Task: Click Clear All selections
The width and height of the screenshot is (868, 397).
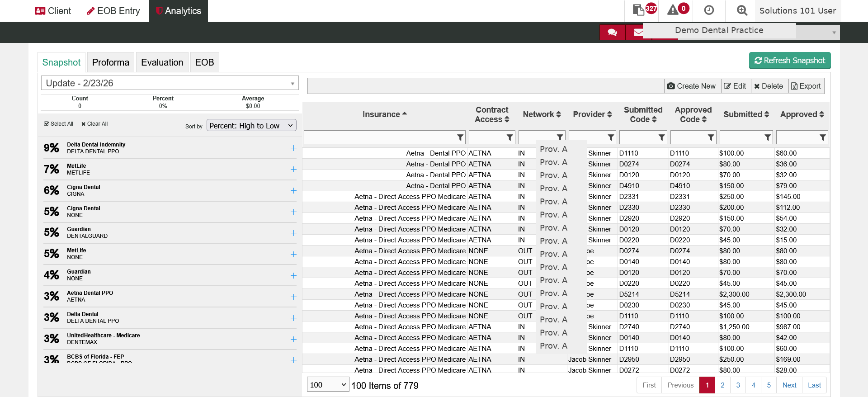Action: coord(94,124)
